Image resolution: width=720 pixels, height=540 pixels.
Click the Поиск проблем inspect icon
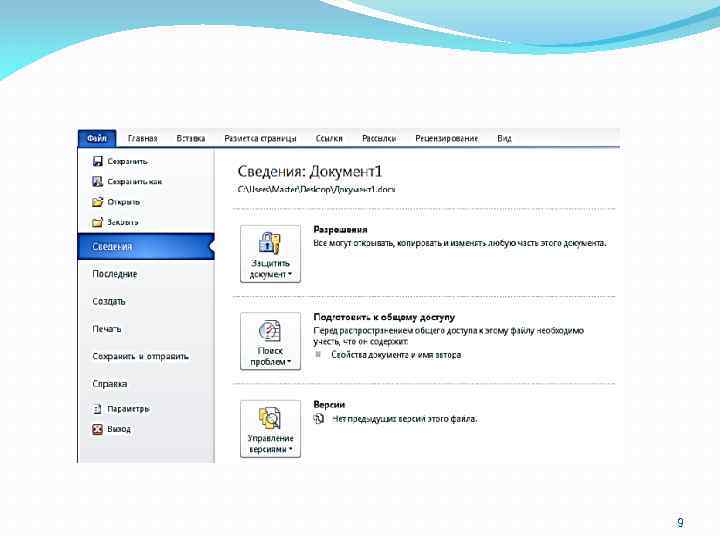pyautogui.click(x=270, y=331)
